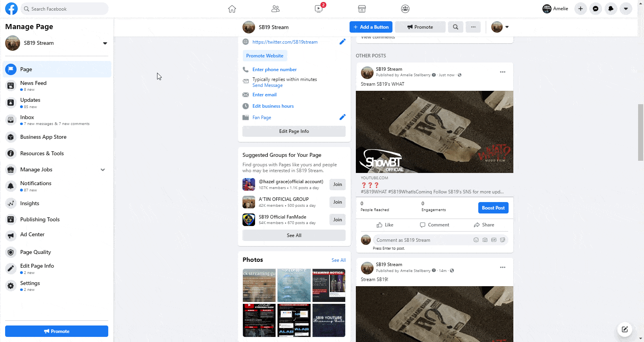The image size is (644, 342).
Task: Open the SB19 YOUTUBE photo thumbnail
Action: (x=329, y=320)
